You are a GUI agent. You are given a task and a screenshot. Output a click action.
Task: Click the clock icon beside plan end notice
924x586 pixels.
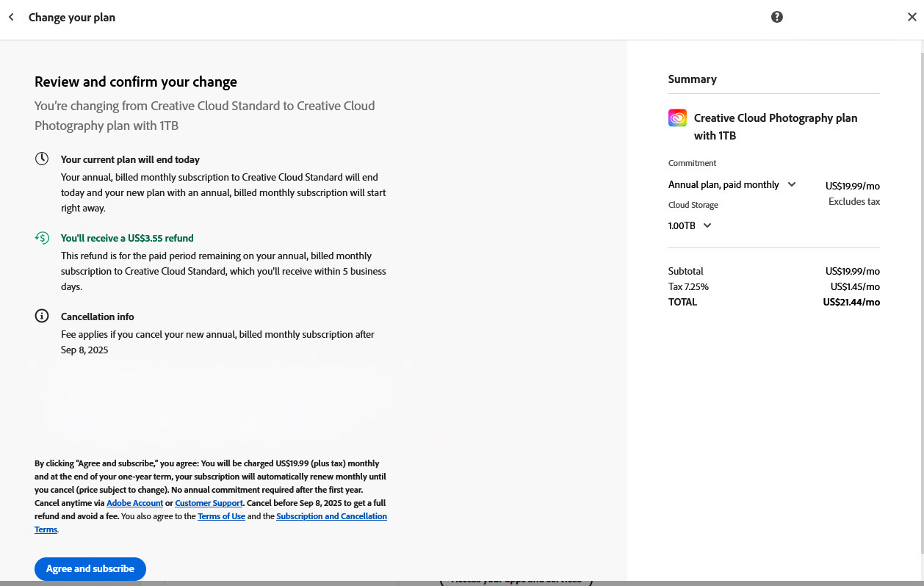pyautogui.click(x=42, y=159)
